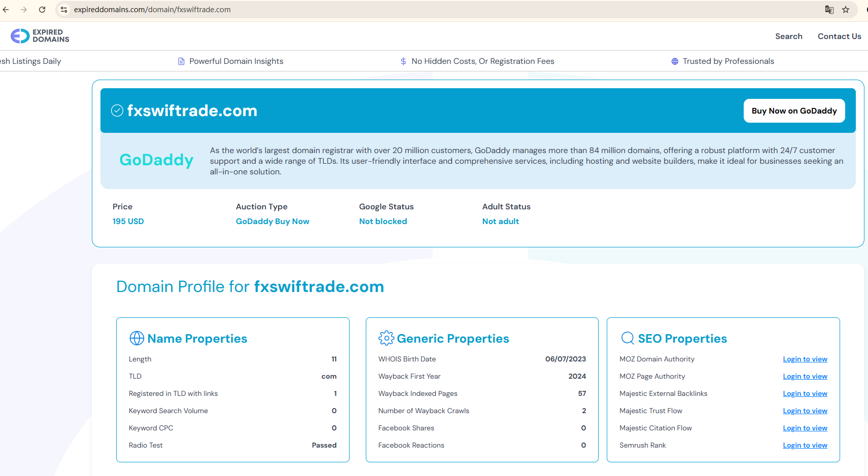Click the Keyword Search Volume label
This screenshot has width=868, height=476.
coord(168,411)
